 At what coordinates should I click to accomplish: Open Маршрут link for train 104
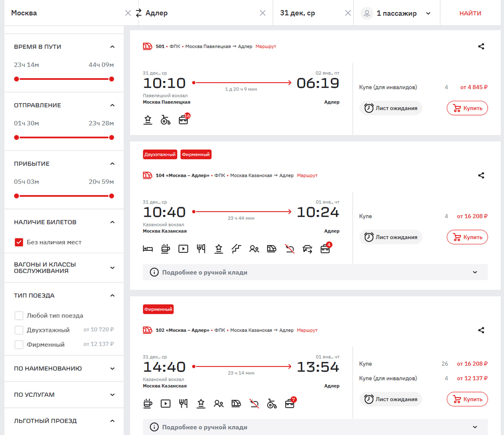[x=307, y=176]
